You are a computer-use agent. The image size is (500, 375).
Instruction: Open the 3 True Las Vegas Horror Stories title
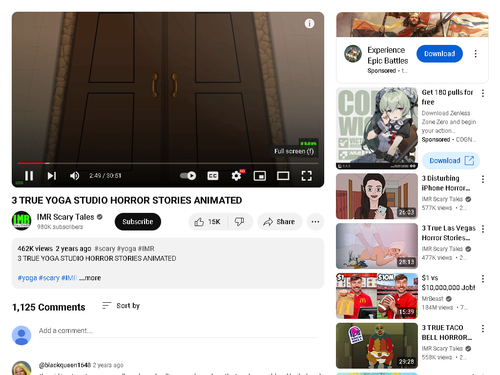pos(448,233)
